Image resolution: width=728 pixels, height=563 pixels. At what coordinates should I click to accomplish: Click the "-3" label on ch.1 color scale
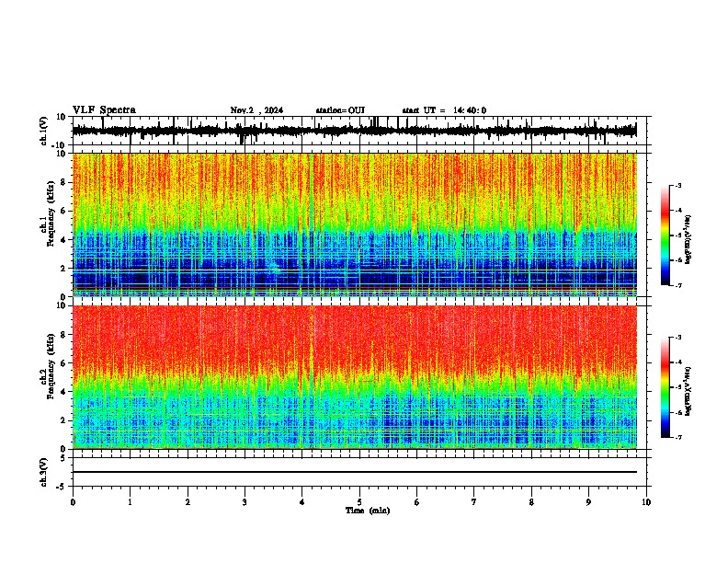click(x=678, y=186)
